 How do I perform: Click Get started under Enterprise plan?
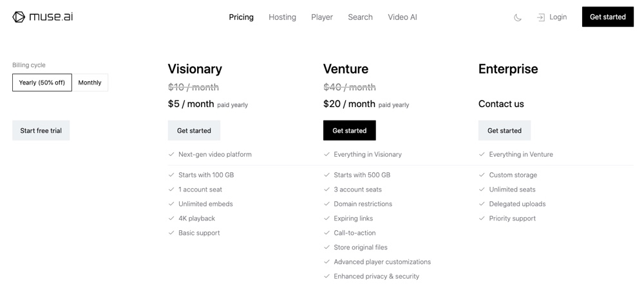504,131
